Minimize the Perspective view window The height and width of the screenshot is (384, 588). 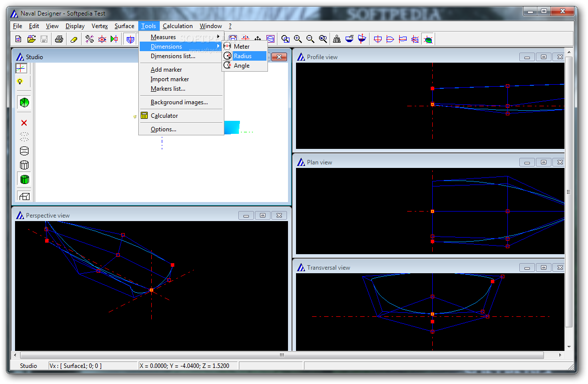tap(246, 216)
